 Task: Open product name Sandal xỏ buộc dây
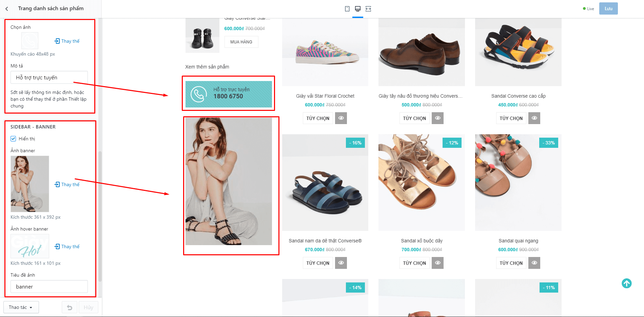(422, 241)
